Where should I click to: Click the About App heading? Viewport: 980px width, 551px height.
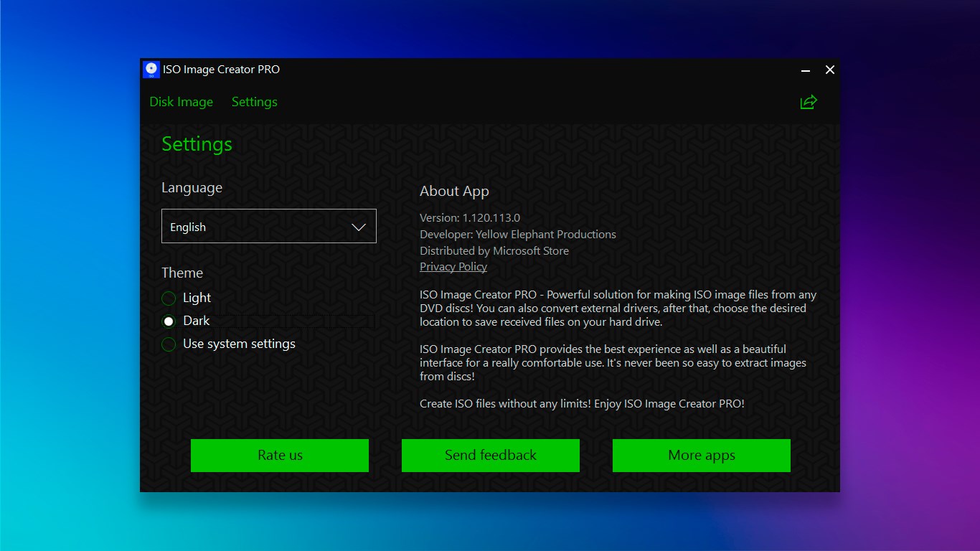454,192
